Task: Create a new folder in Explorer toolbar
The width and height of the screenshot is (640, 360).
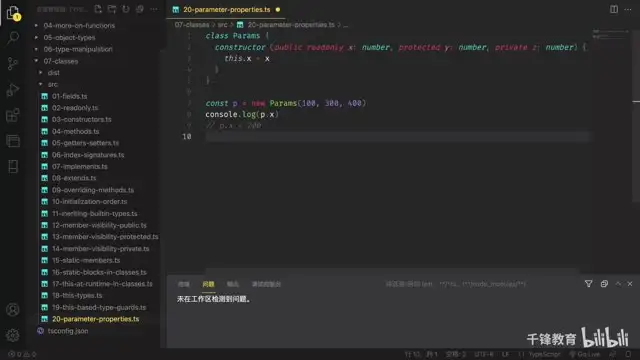Action: (x=112, y=9)
